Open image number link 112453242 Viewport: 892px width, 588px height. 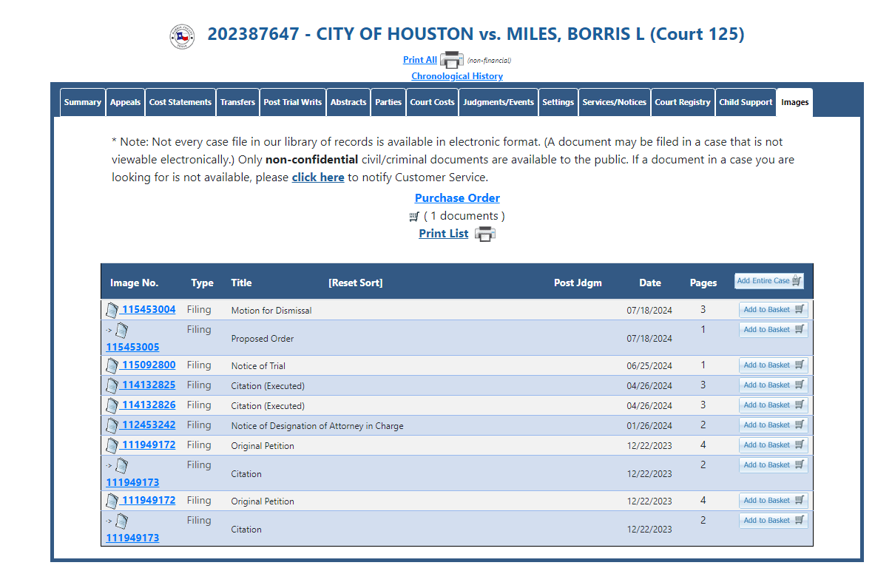(149, 425)
